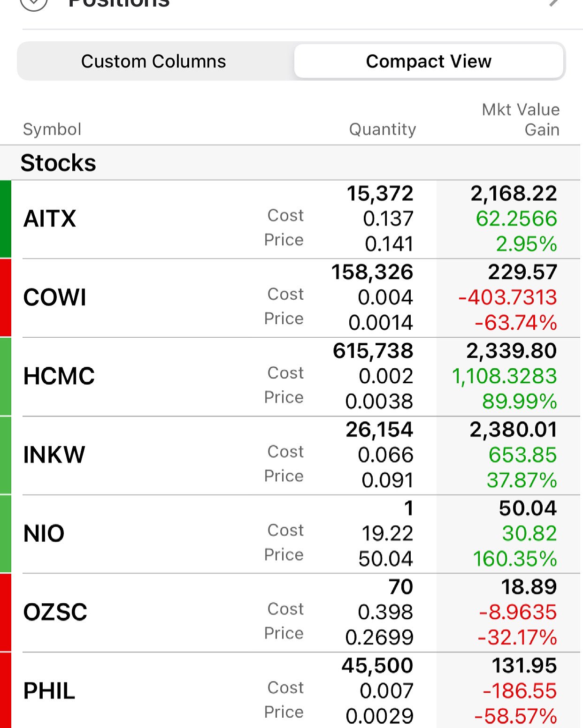Select OZSC loss -8.9635
Viewport: 583px width, 728px height.
pos(518,612)
